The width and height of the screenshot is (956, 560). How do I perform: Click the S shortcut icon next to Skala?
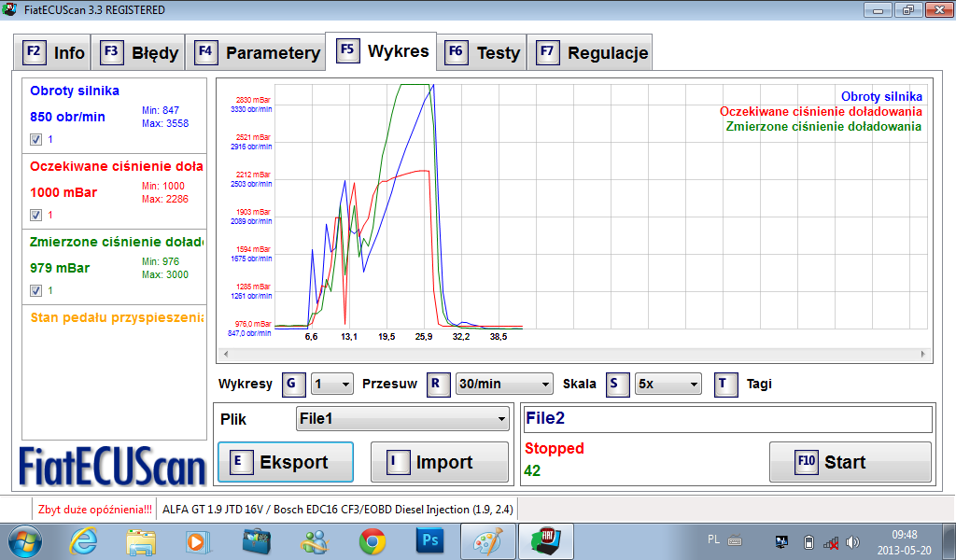tap(617, 385)
